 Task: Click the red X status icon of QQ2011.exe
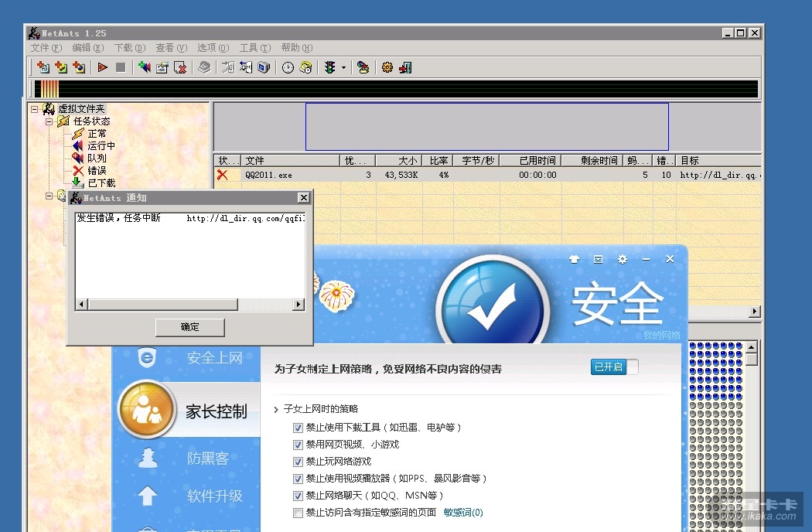click(222, 175)
